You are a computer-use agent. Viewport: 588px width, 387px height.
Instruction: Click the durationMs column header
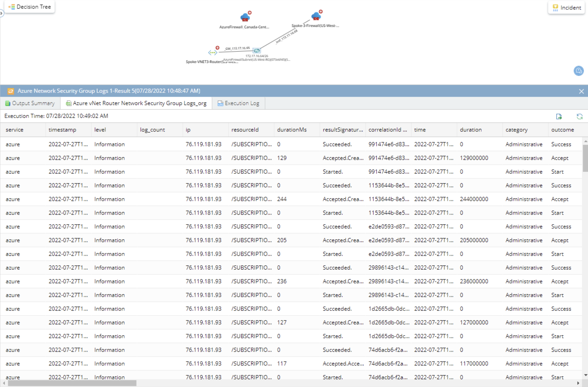click(292, 130)
